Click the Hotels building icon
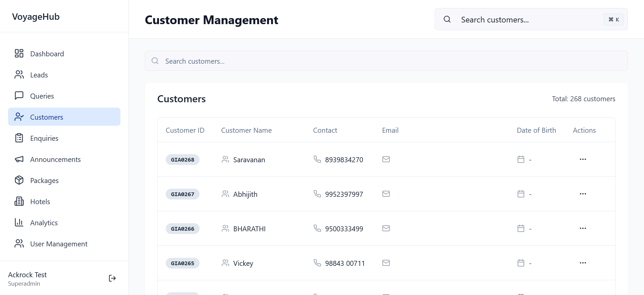 click(x=19, y=201)
